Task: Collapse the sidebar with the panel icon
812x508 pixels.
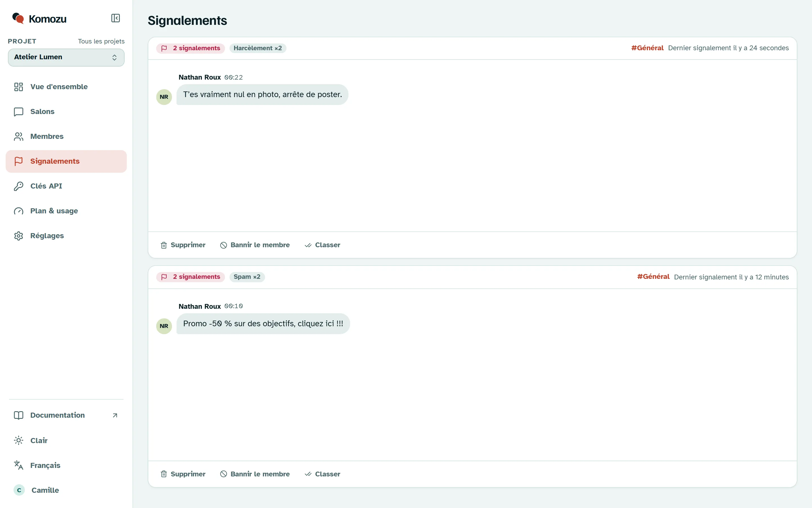Action: 115,18
